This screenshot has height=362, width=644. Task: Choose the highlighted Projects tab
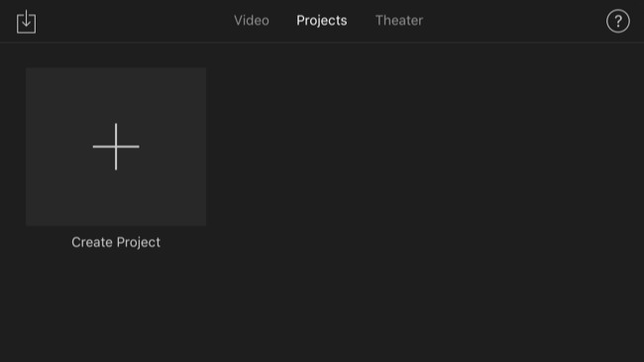(x=322, y=21)
